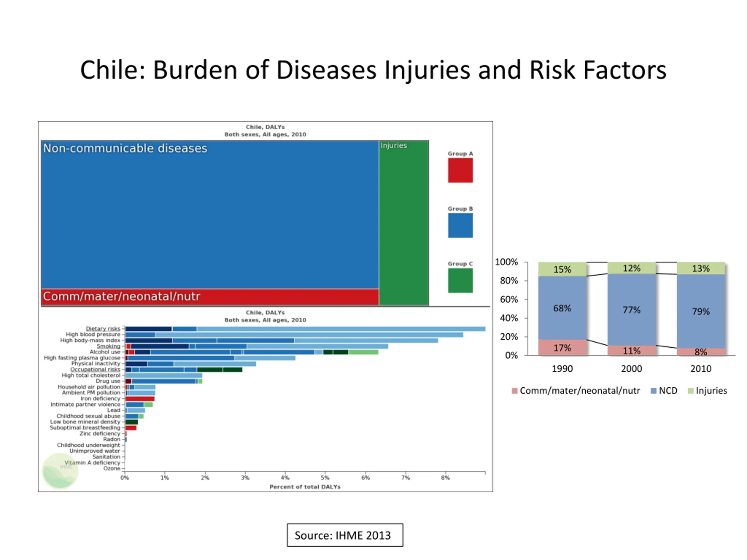This screenshot has height=560, width=747.
Task: Click the 17% Comm/mater segment for 1990
Action: coord(562,347)
